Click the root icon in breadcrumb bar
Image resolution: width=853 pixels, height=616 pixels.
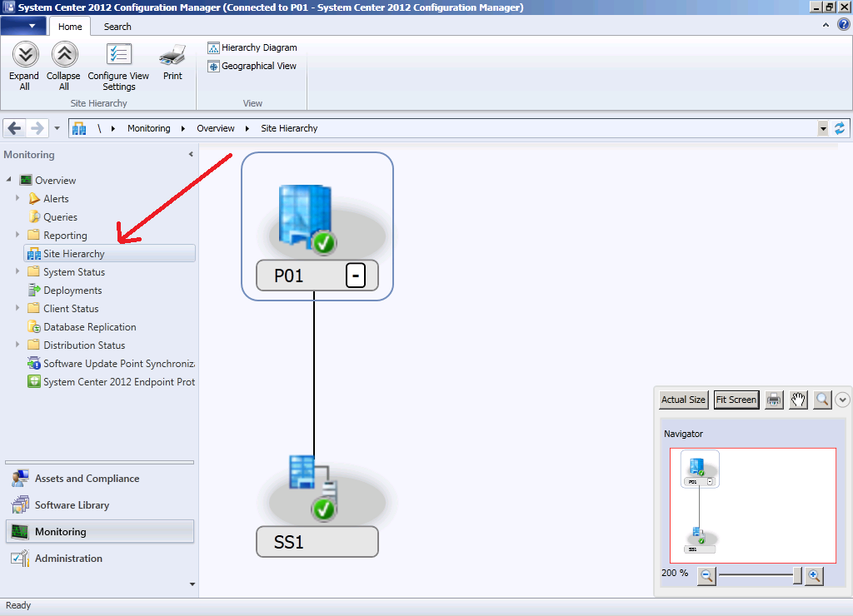coord(79,128)
